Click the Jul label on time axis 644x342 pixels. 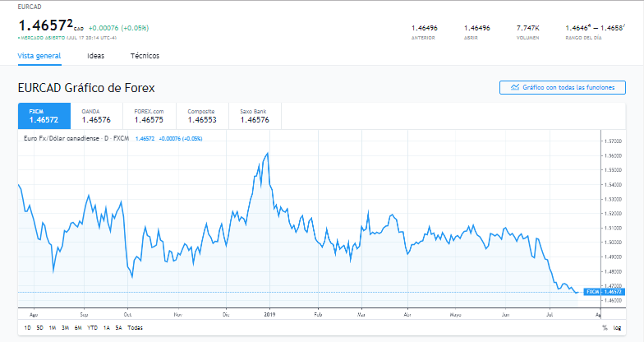tap(550, 314)
